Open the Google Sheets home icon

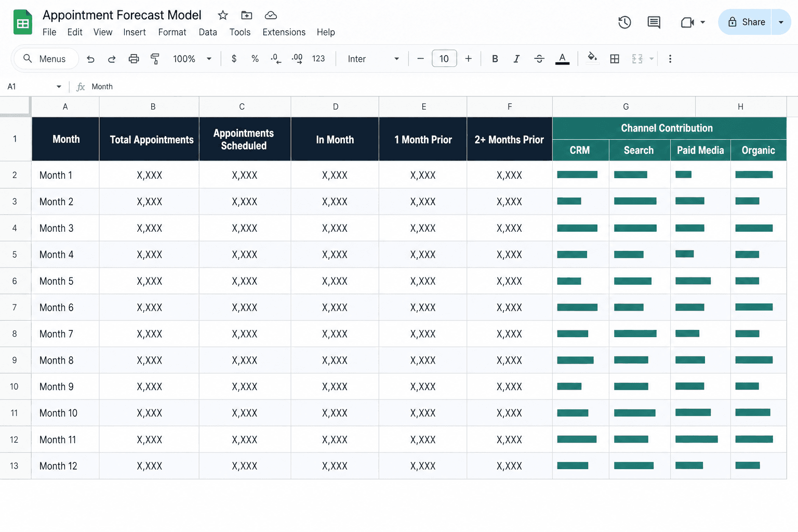point(22,22)
